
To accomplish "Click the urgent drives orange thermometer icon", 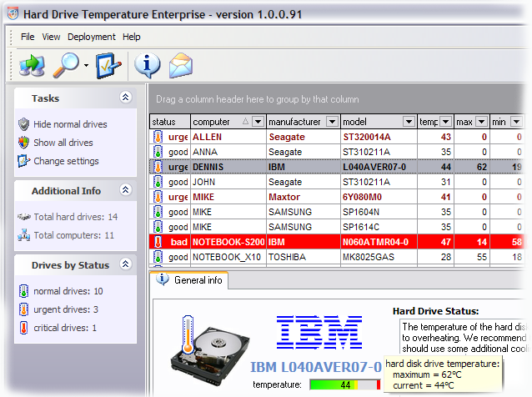I will [23, 309].
